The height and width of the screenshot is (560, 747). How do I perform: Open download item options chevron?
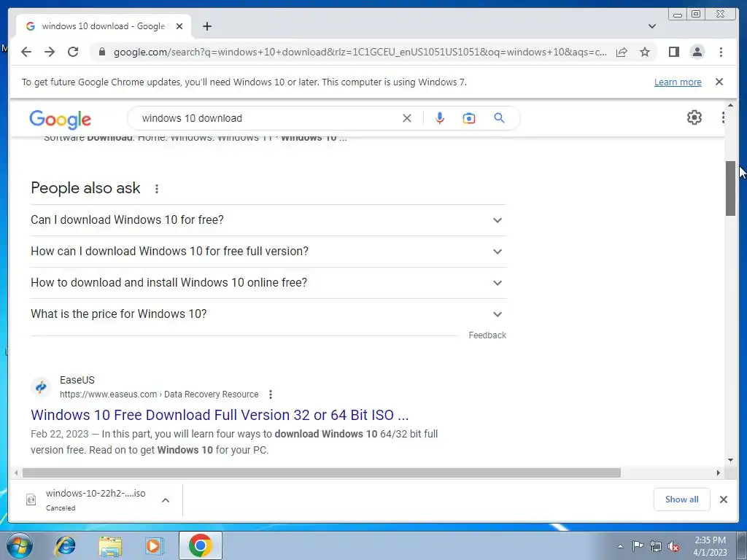(166, 500)
